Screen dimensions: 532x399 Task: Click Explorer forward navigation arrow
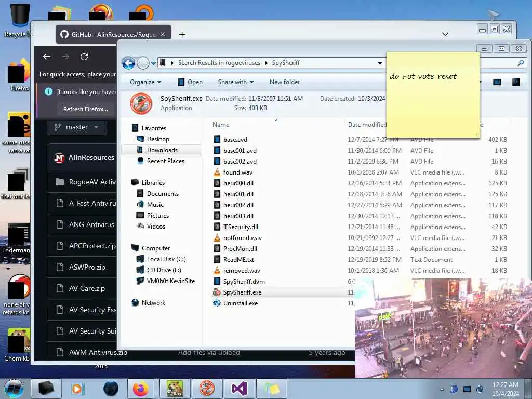(143, 63)
